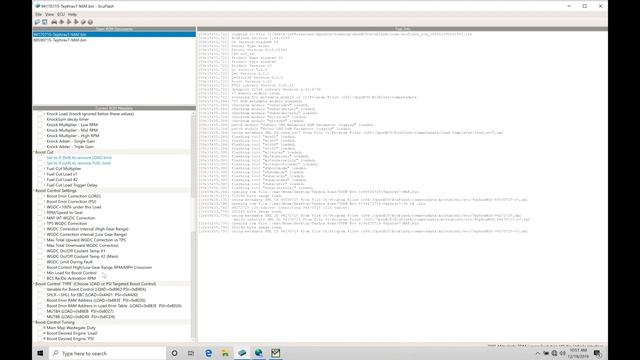Image resolution: width=640 pixels, height=360 pixels.
Task: Focus the 'Type here to search' box
Action: [107, 353]
